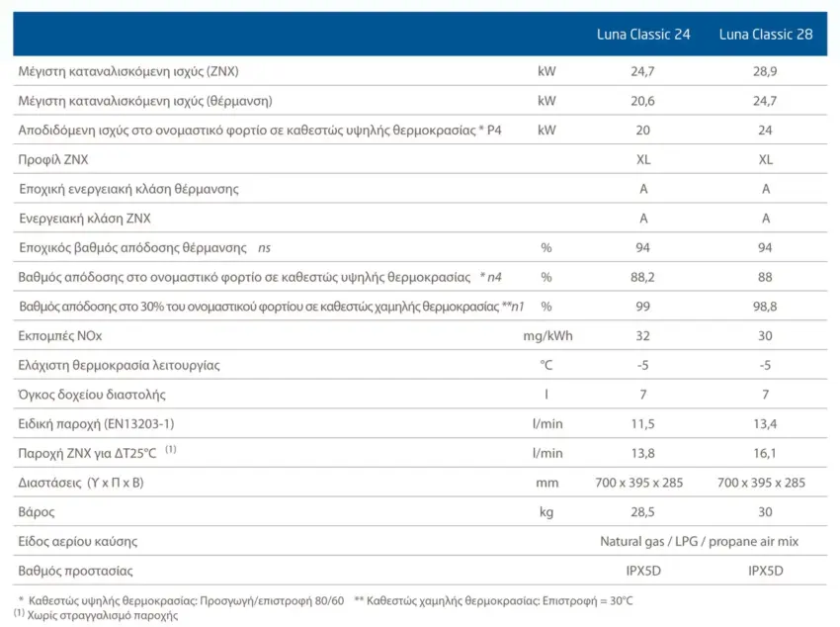
Task: Click the Luna Classic 24 column header
Action: [x=643, y=35]
